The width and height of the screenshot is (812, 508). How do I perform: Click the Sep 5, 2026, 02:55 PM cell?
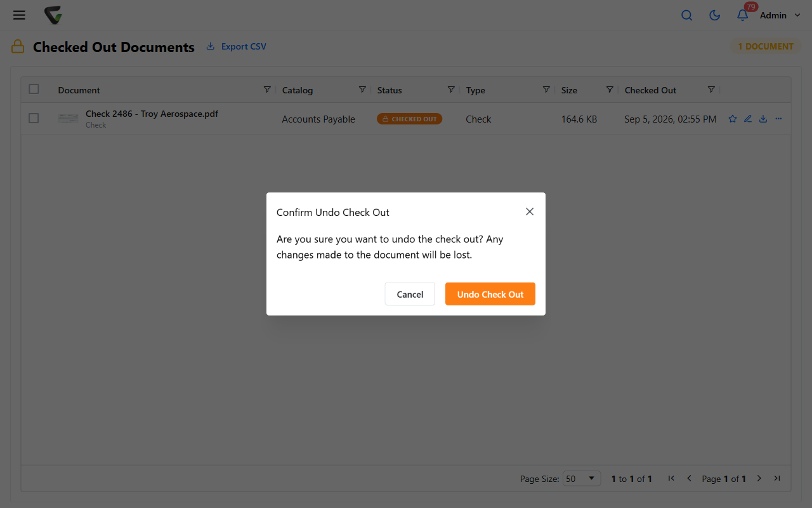point(671,119)
